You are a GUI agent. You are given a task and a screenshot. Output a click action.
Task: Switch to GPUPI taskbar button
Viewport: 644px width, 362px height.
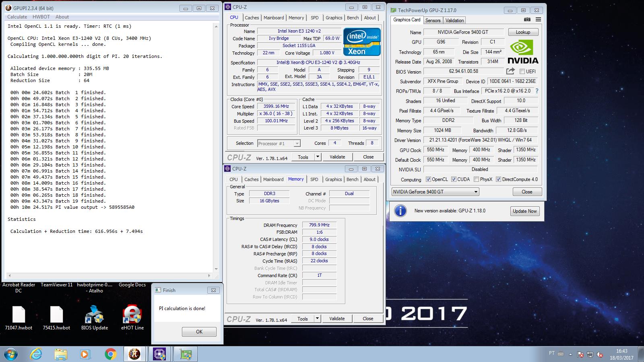[x=134, y=354]
